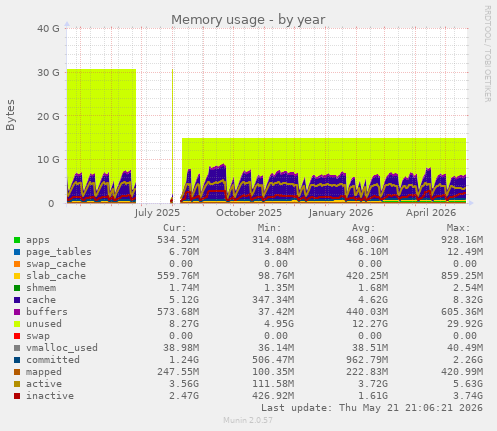497x431 pixels.
Task: Click the 'cache' legend label
Action: click(41, 300)
